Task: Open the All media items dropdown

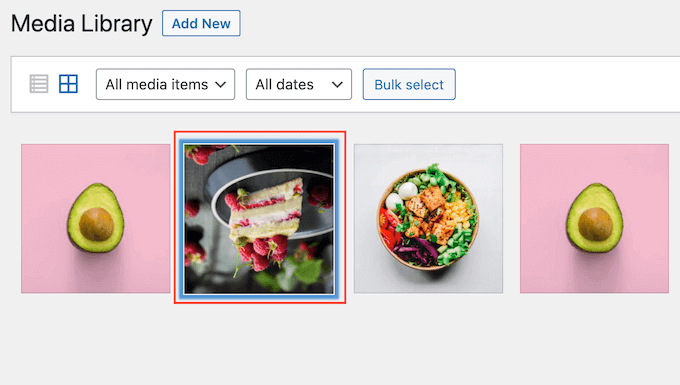Action: click(x=166, y=84)
